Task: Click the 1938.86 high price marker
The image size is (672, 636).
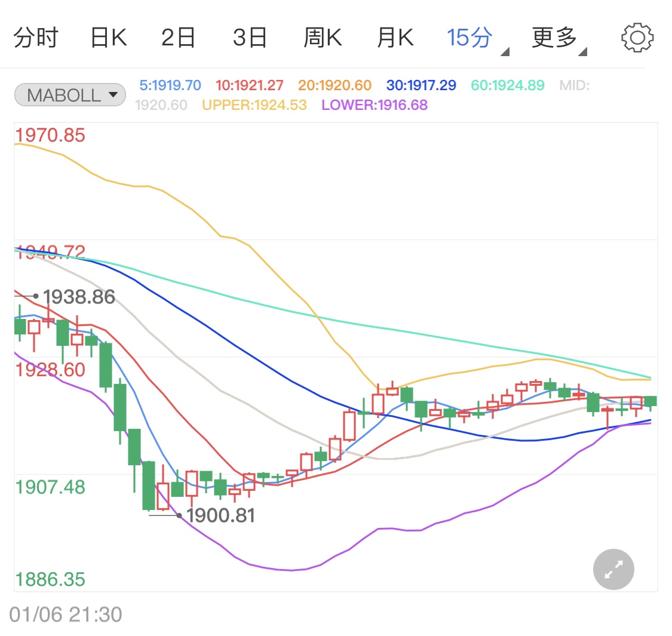Action: click(79, 297)
